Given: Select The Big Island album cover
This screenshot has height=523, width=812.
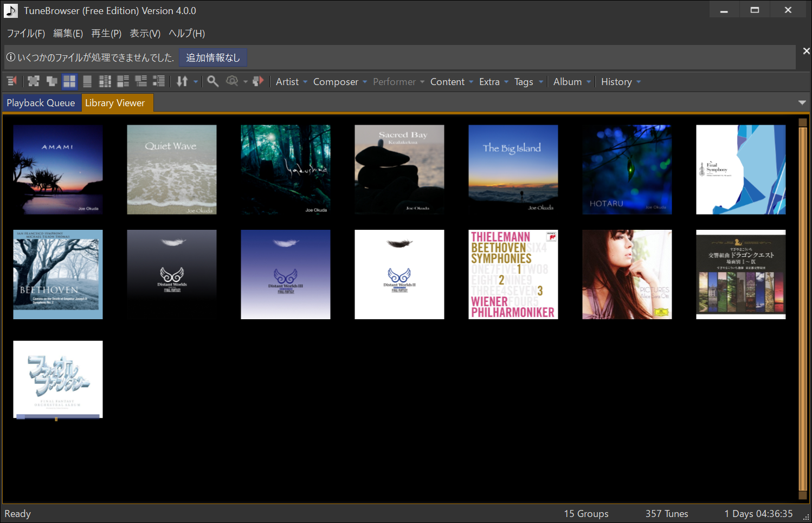Looking at the screenshot, I should coord(513,170).
